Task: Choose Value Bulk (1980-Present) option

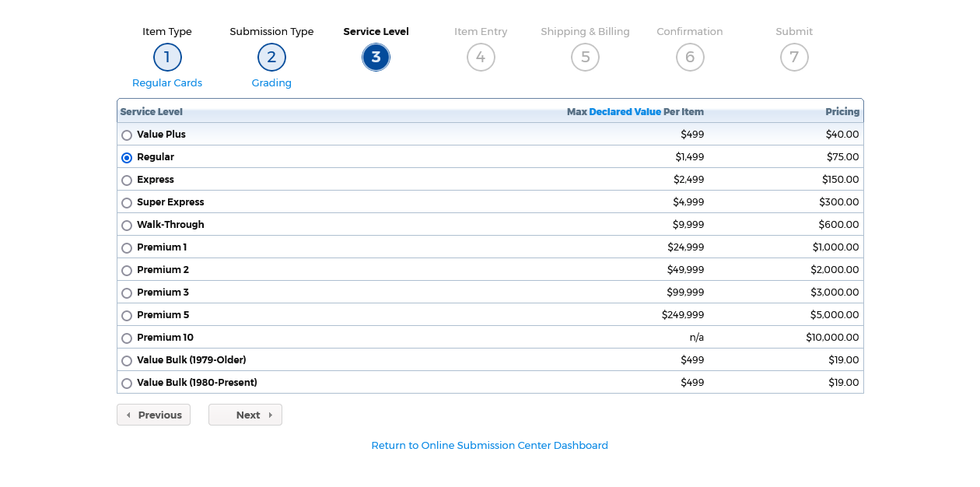Action: click(x=127, y=384)
